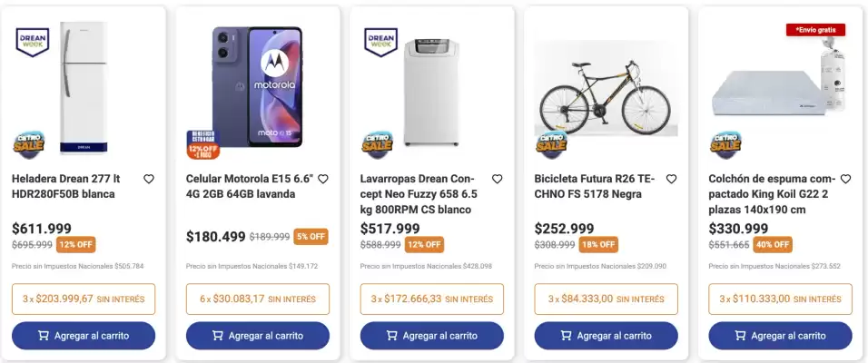Open the Motorola phone product image
This screenshot has width=868, height=363.
pos(255,86)
